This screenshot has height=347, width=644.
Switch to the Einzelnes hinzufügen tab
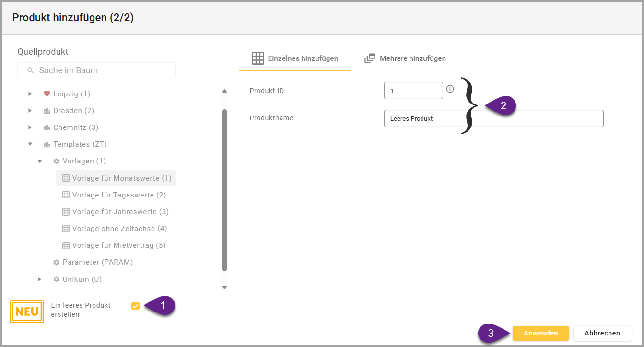point(295,58)
